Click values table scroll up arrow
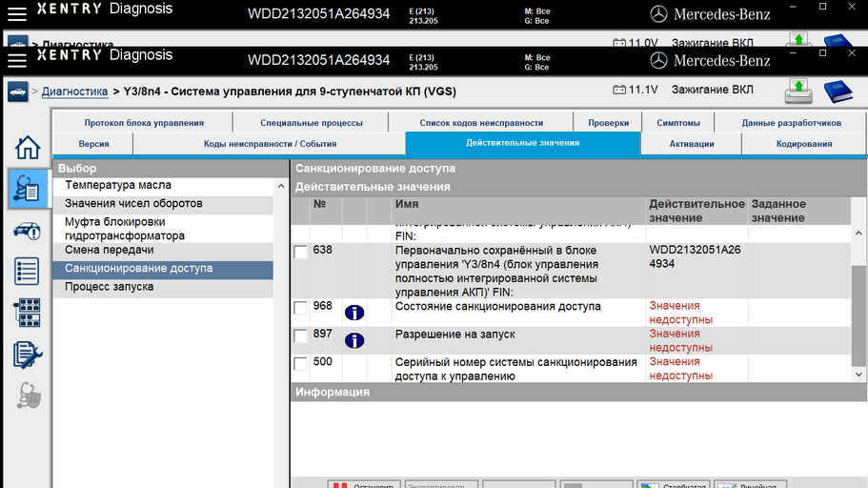The width and height of the screenshot is (868, 488). (858, 234)
